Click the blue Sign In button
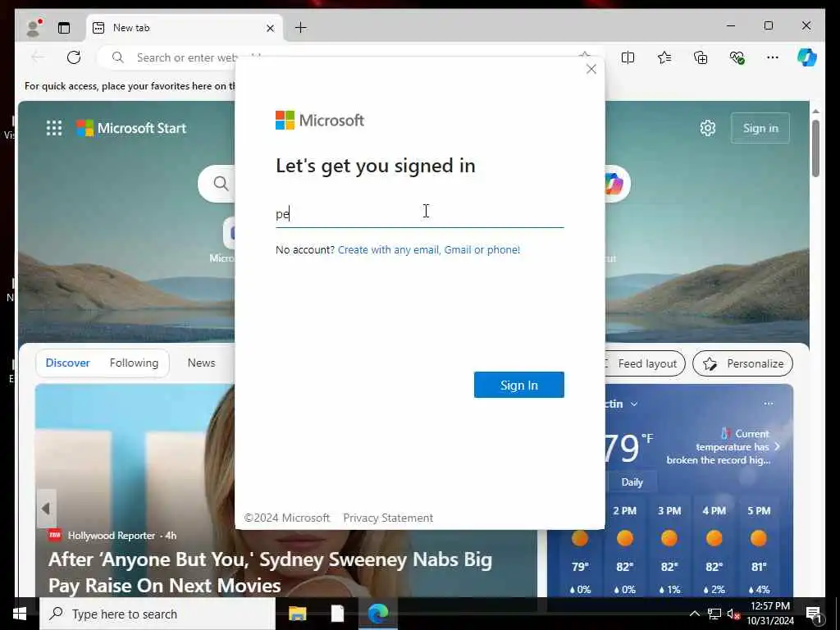 (519, 385)
